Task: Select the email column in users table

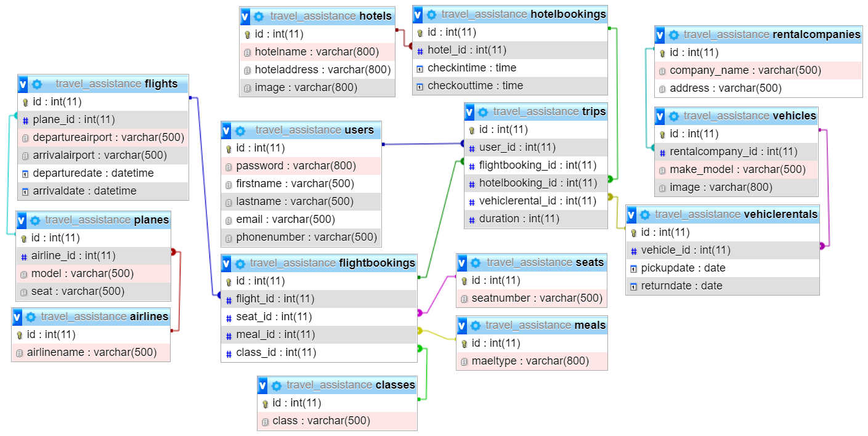Action: 285,219
